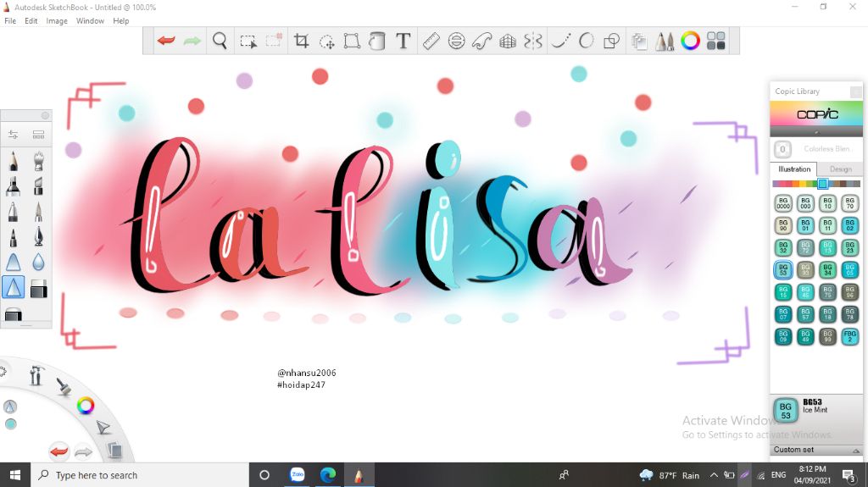868x487 pixels.
Task: Enable Steady Stroke tool
Action: point(561,41)
